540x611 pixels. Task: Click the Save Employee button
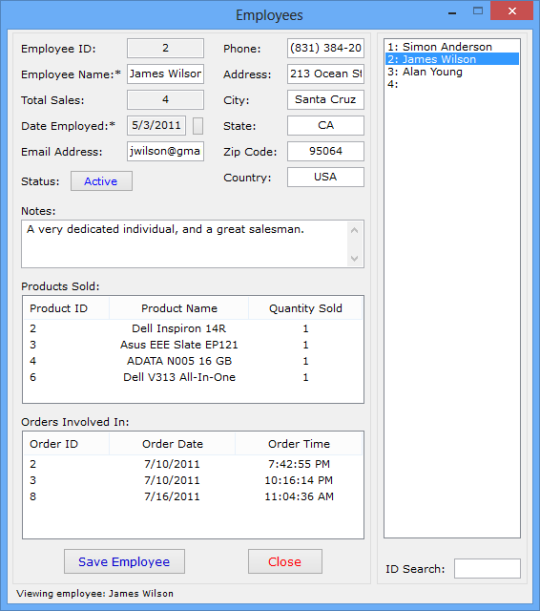(x=124, y=562)
